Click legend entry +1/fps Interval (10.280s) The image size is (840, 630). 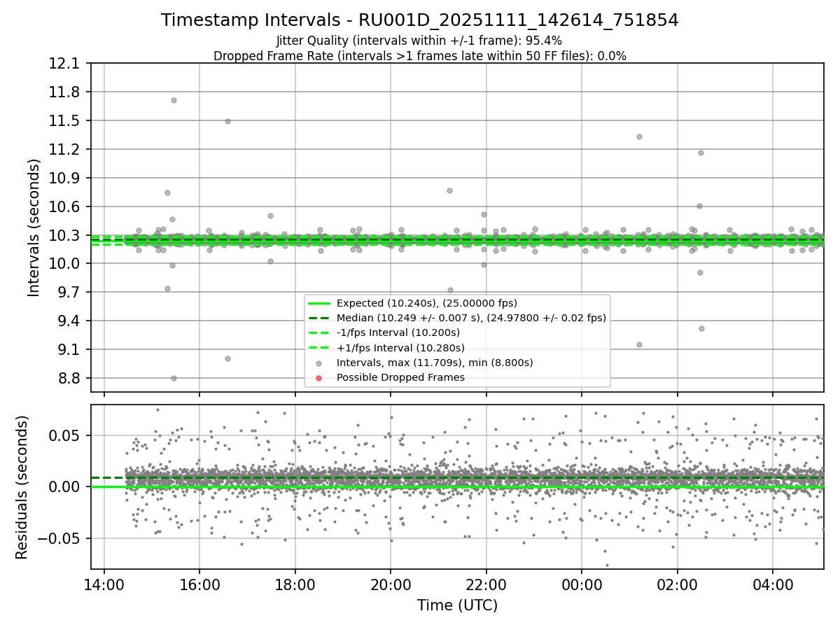click(x=400, y=347)
